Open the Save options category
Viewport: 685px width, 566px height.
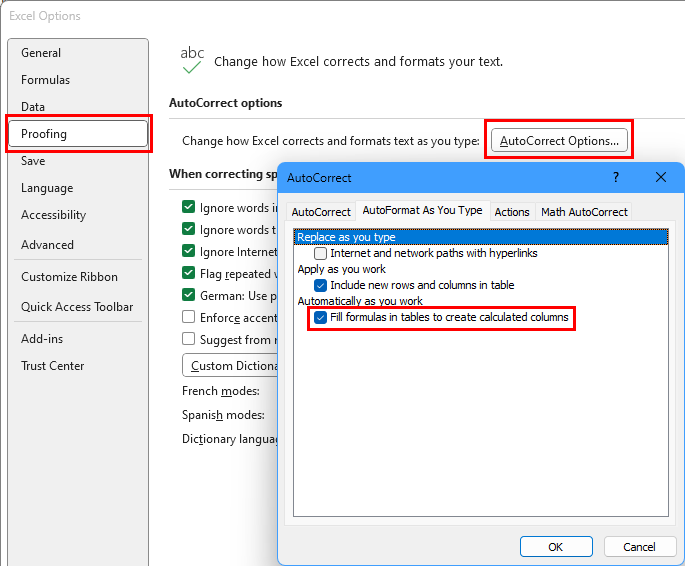[78, 161]
